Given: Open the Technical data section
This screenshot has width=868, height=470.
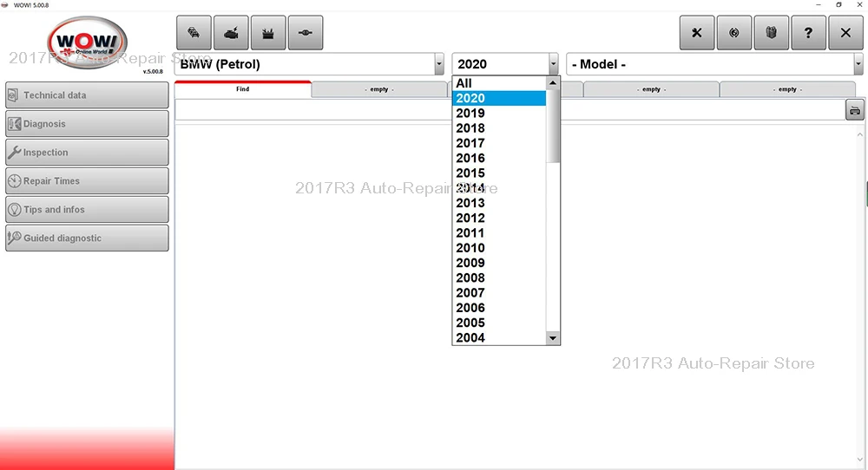Looking at the screenshot, I should coord(87,95).
